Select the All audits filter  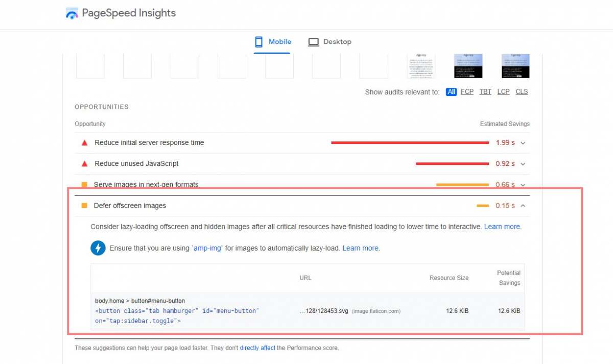tap(451, 92)
